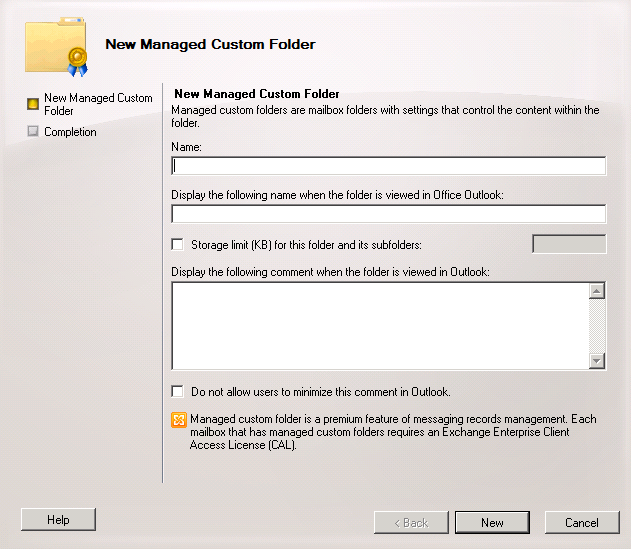The height and width of the screenshot is (549, 631).
Task: Click the yellow New Managed Custom Folder step indicator
Action: point(33,104)
